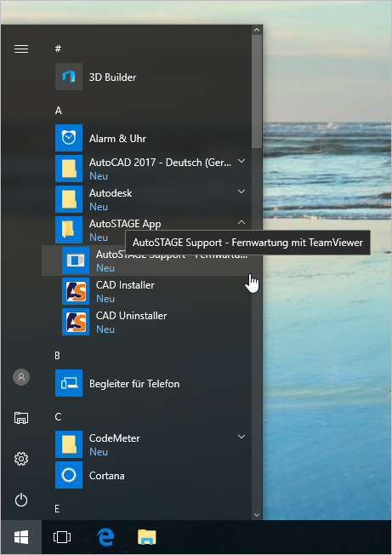Launch the Begleiter für Telefon icon
This screenshot has width=392, height=555.
69,383
